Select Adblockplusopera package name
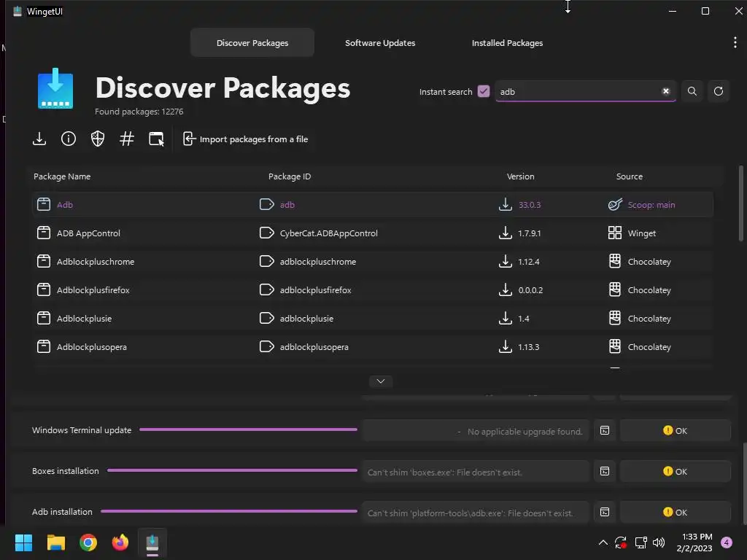The width and height of the screenshot is (747, 560). click(91, 347)
